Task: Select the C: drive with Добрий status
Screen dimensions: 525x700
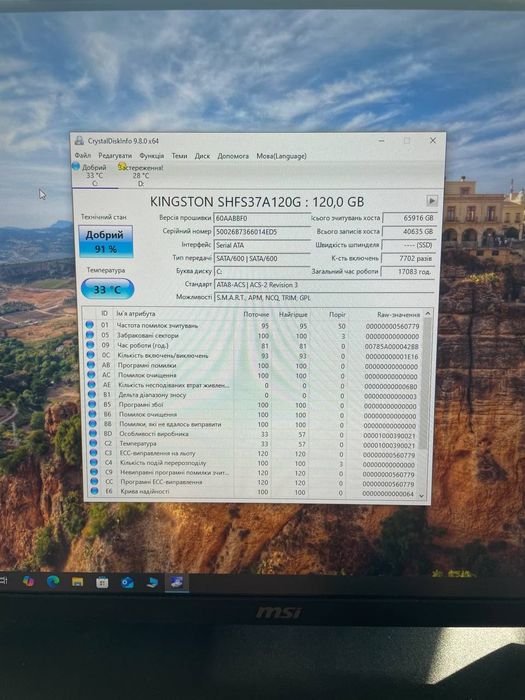Action: pos(94,175)
